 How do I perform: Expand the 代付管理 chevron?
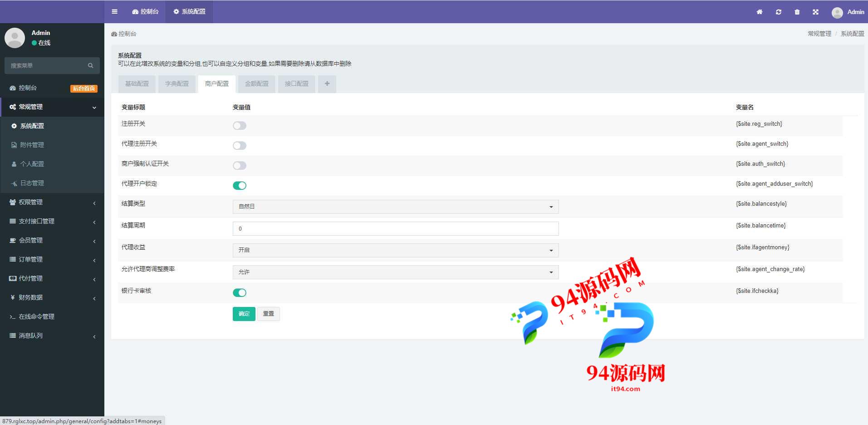pyautogui.click(x=94, y=279)
